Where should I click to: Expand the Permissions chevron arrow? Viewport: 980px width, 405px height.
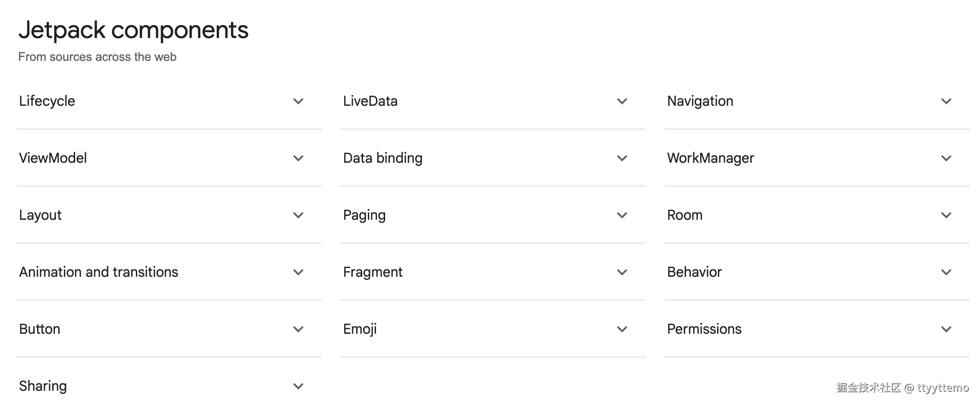click(946, 329)
